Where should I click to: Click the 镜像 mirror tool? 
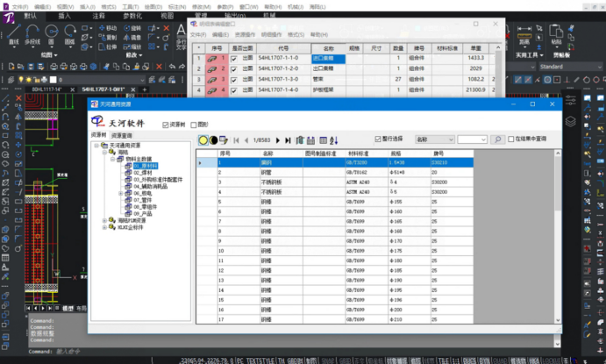tap(132, 38)
